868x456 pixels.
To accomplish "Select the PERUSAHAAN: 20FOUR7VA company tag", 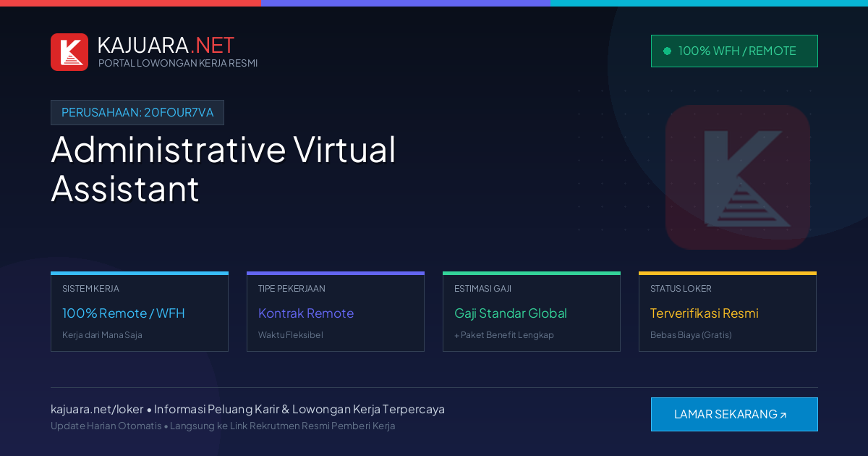I will pyautogui.click(x=137, y=112).
